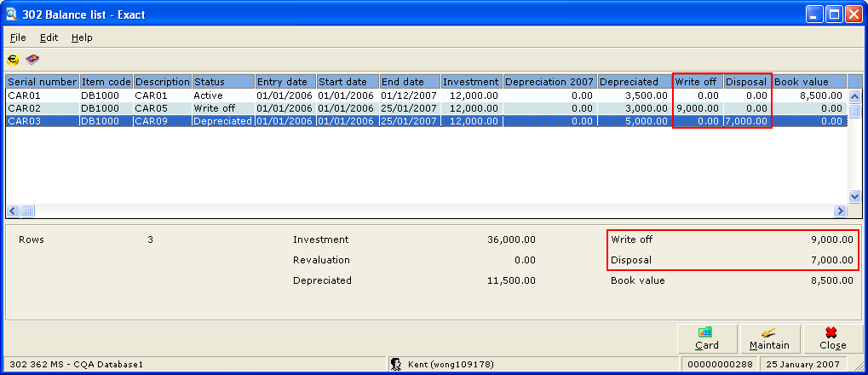Open the Help menu

[x=82, y=37]
